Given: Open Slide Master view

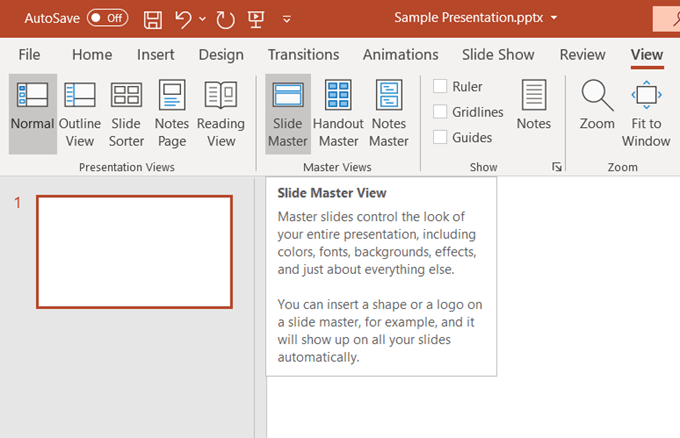Looking at the screenshot, I should pyautogui.click(x=288, y=114).
